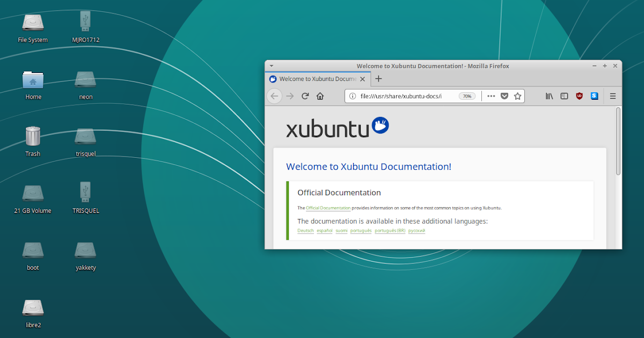Toggle Firefox sidebar view

(564, 96)
